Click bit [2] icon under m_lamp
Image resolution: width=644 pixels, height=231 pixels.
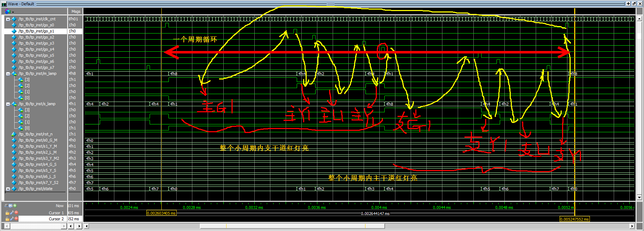(20, 86)
